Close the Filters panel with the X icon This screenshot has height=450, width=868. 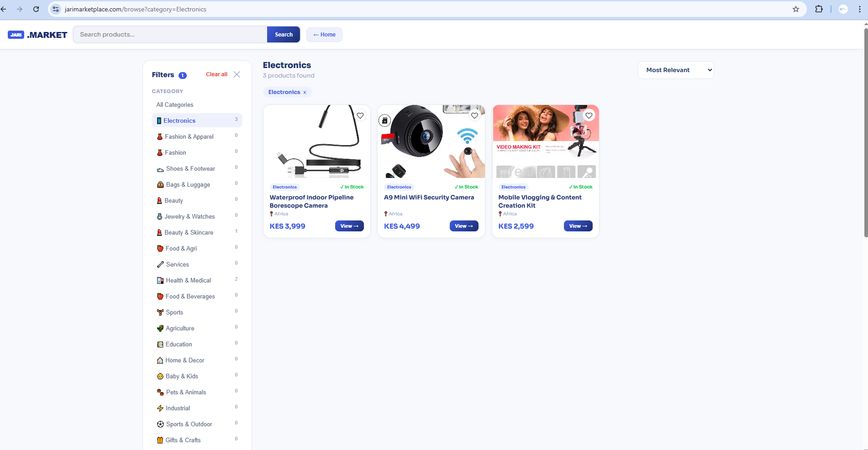[237, 74]
